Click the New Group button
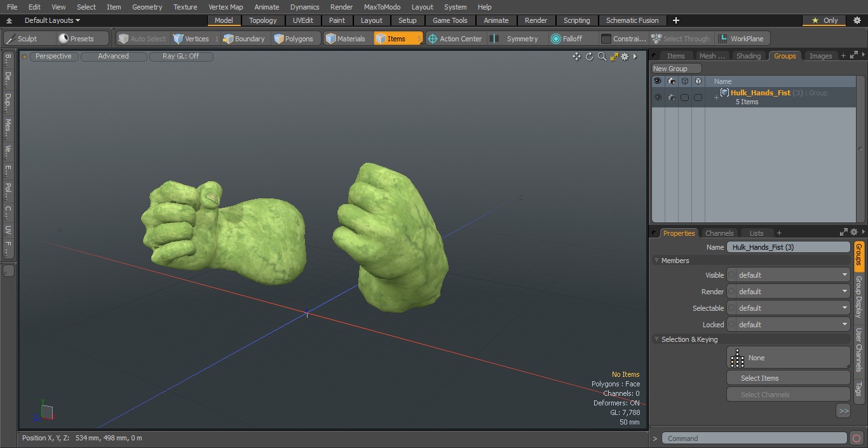Viewport: 868px width, 448px height. [677, 69]
